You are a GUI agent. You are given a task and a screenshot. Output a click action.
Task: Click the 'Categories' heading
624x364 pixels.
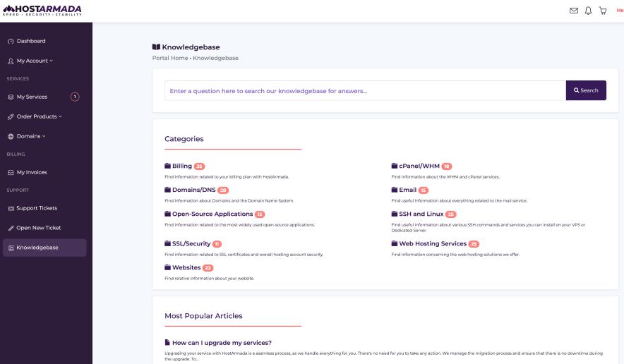[x=184, y=139]
